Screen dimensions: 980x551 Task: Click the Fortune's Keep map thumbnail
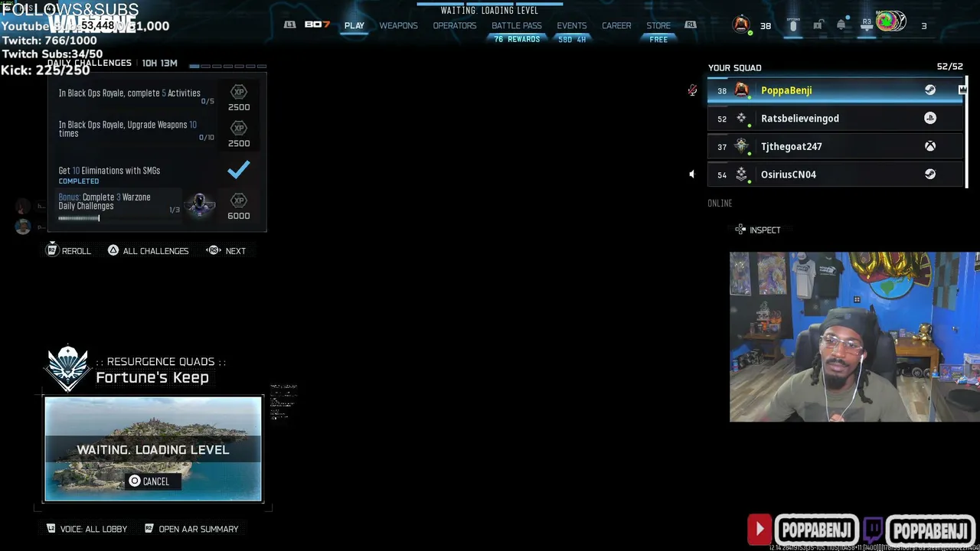click(153, 448)
